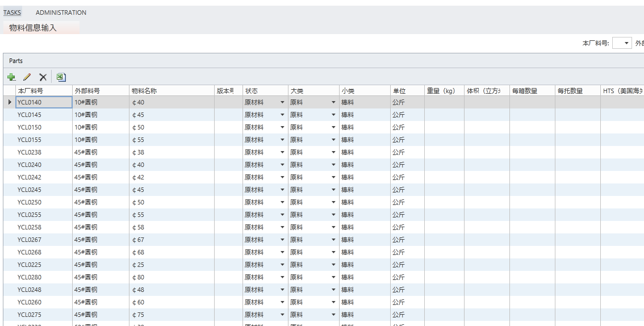Viewport: 644px width, 326px height.
Task: Open the 大类 dropdown in row YCL0275
Action: (333, 315)
